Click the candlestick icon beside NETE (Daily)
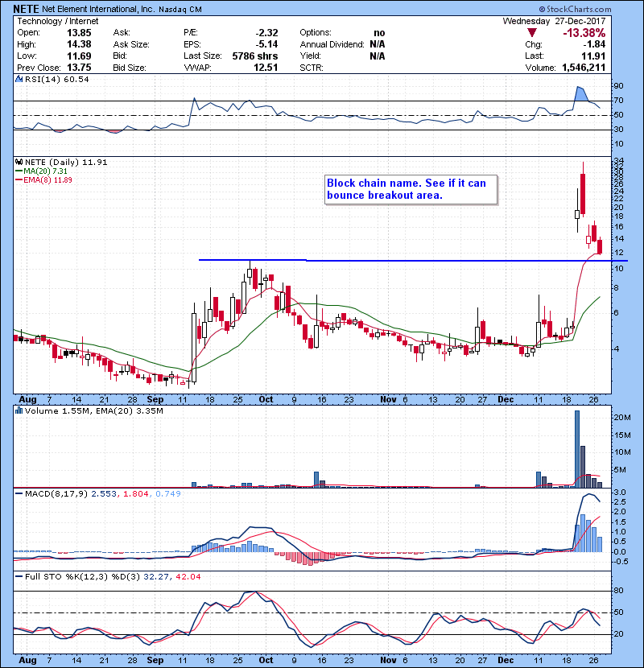The image size is (644, 668). (19, 162)
